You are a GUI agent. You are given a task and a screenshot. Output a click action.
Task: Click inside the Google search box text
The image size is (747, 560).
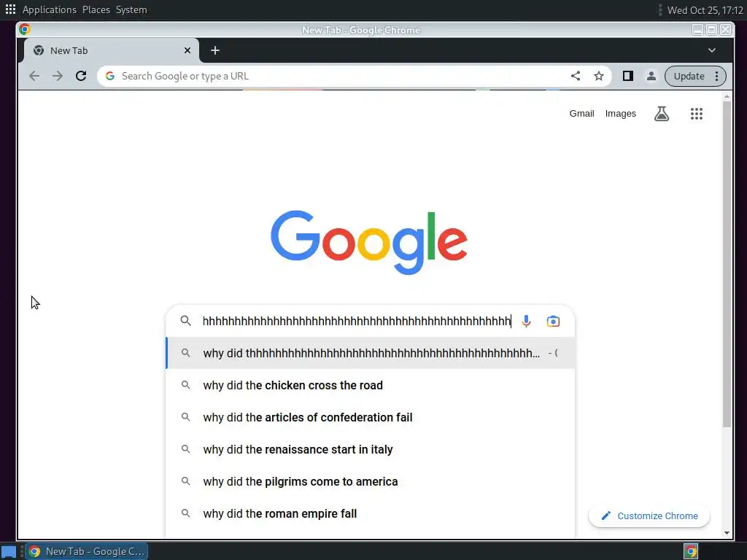tap(357, 321)
